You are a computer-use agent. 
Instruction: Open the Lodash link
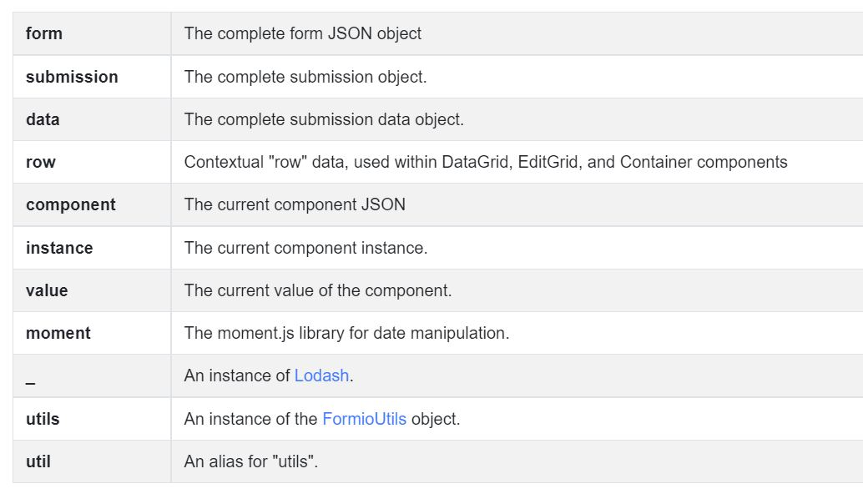(x=321, y=375)
